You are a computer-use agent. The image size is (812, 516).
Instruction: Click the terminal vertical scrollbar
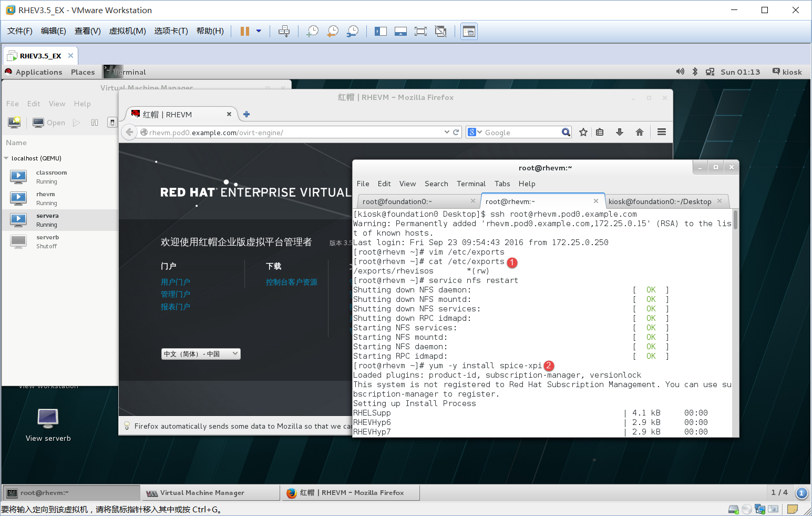tap(735, 220)
